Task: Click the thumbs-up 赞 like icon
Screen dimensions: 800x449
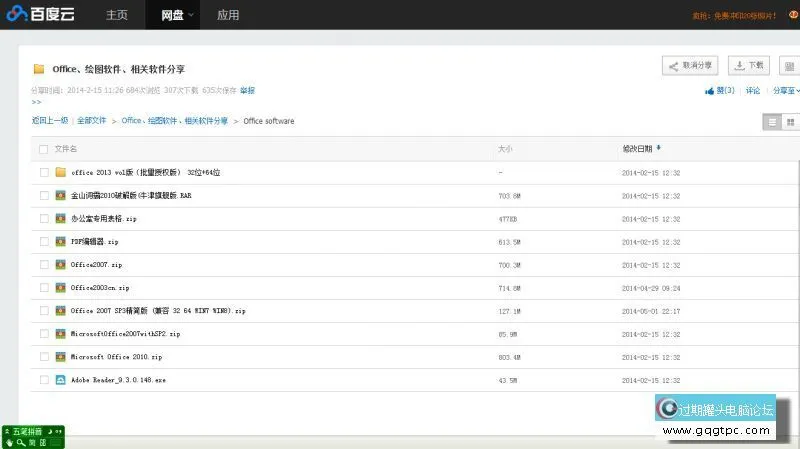Action: (x=710, y=91)
